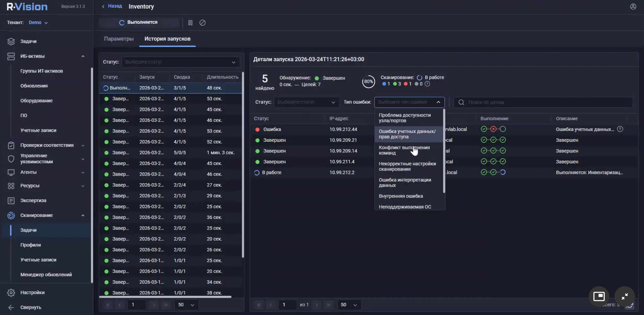Open Настройки gear in sidebar

(11, 293)
